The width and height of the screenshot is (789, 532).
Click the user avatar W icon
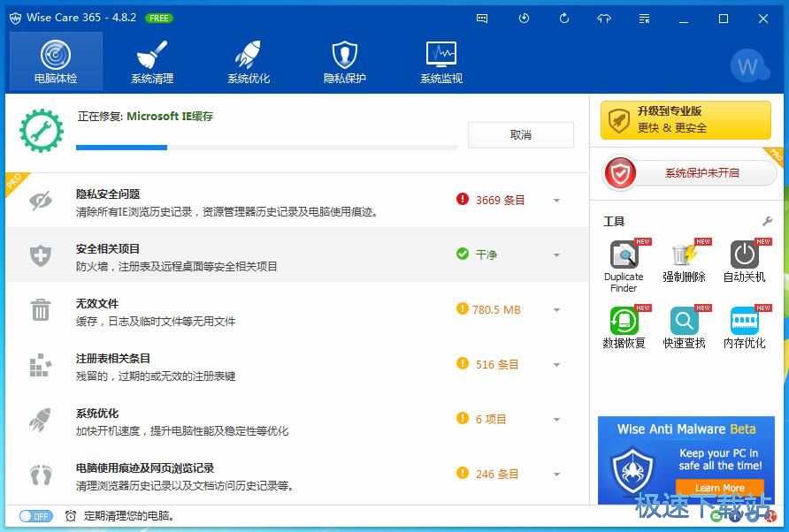click(748, 66)
